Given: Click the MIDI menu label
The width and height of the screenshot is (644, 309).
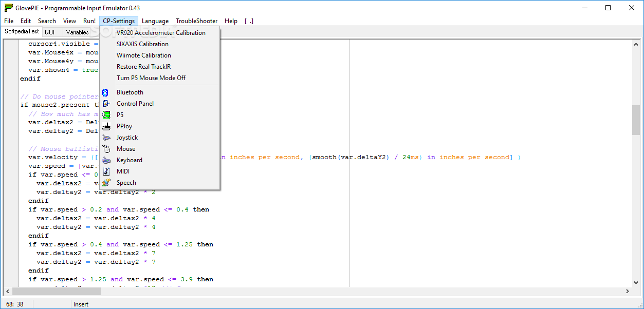Looking at the screenshot, I should [123, 171].
